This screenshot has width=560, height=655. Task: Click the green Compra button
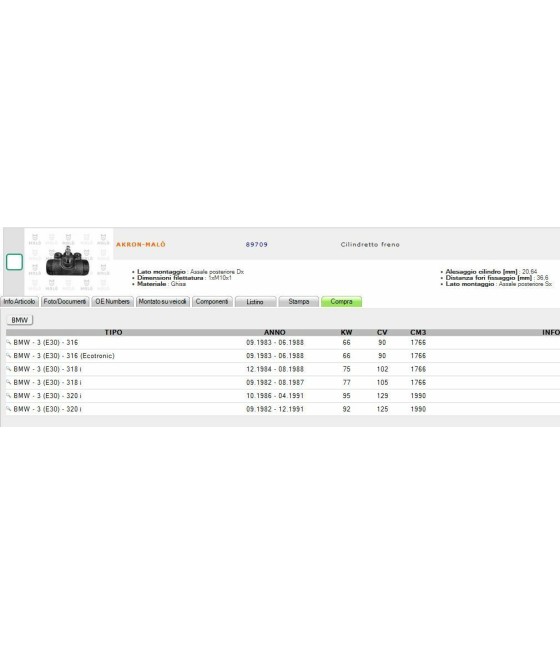[x=341, y=302]
